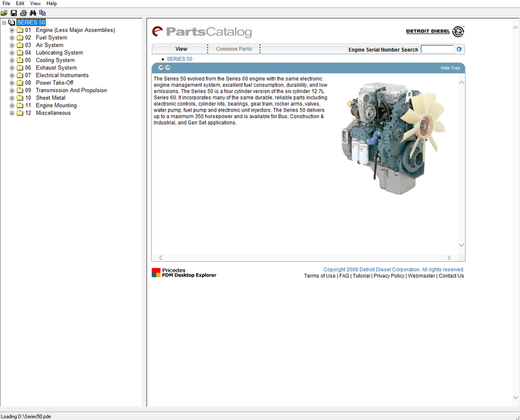Click the previous page double-arrow icon
Screen dimensions: 520x420
click(161, 67)
